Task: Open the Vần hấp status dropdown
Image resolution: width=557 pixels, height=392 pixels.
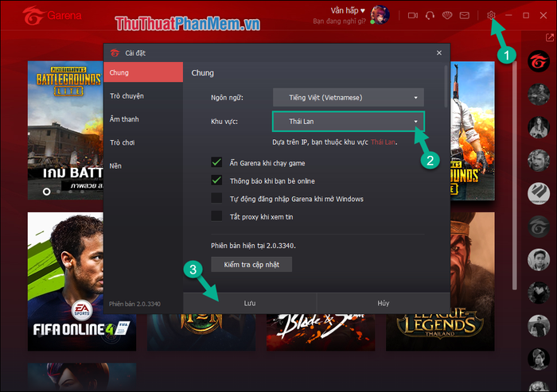Action: pyautogui.click(x=348, y=10)
